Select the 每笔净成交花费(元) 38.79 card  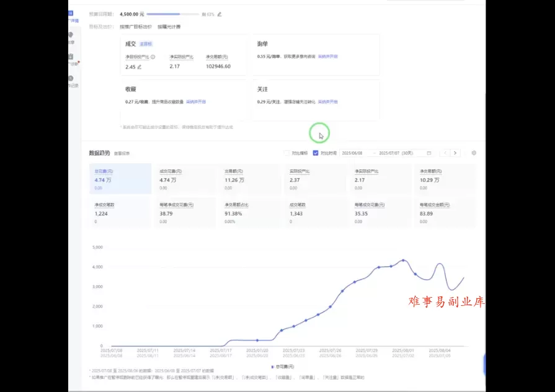click(185, 213)
